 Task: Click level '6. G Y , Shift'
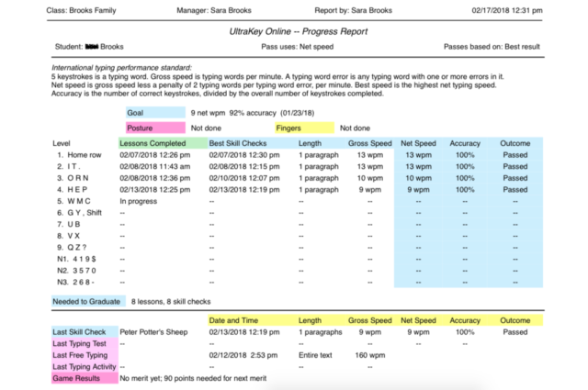79,213
